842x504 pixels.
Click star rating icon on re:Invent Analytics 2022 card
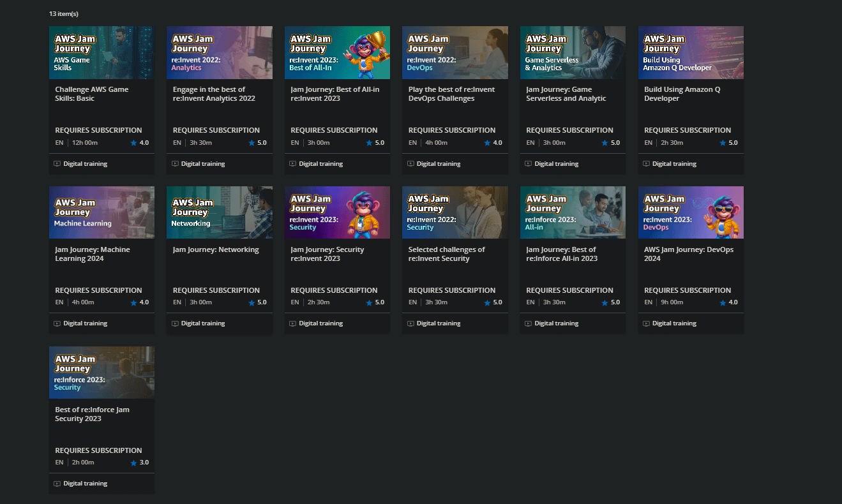pyautogui.click(x=252, y=143)
